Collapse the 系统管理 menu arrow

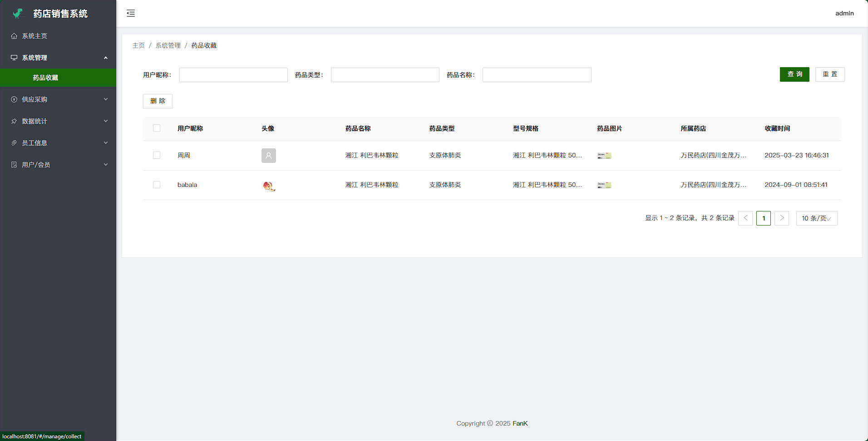(106, 58)
